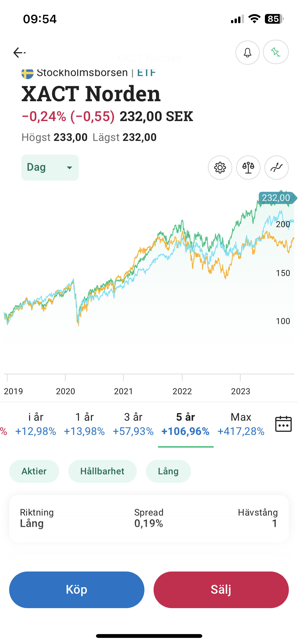Click the ETF category link

point(146,73)
